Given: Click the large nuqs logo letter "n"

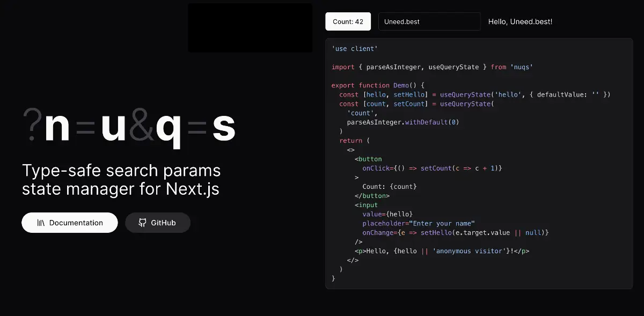Looking at the screenshot, I should pos(57,128).
